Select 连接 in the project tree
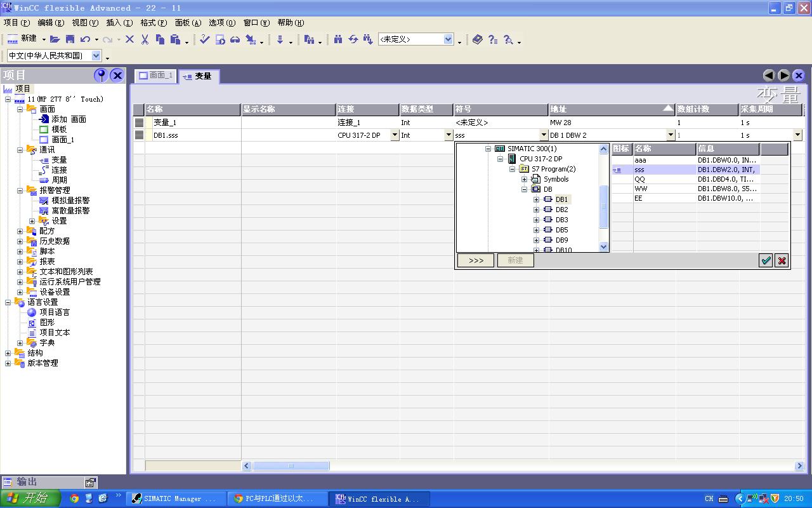812x508 pixels. (x=59, y=170)
